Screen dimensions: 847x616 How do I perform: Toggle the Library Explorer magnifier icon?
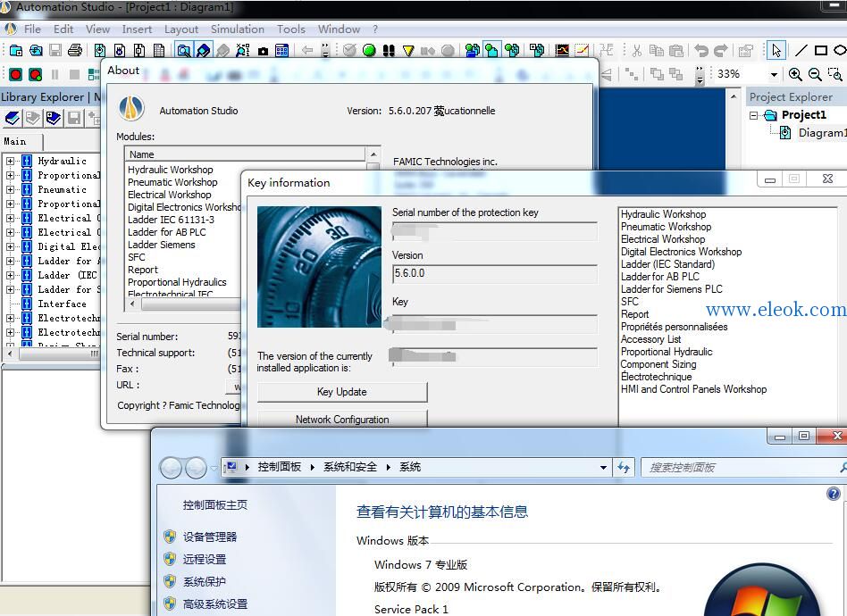184,51
